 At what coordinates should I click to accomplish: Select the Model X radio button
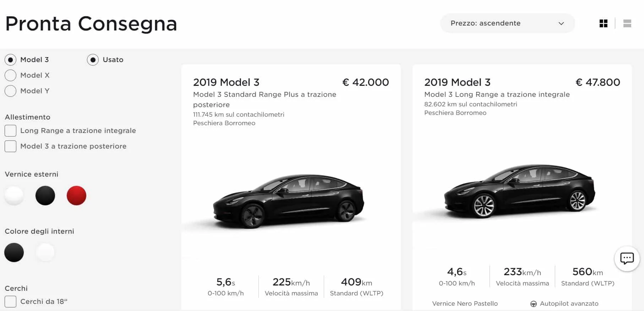(x=10, y=75)
